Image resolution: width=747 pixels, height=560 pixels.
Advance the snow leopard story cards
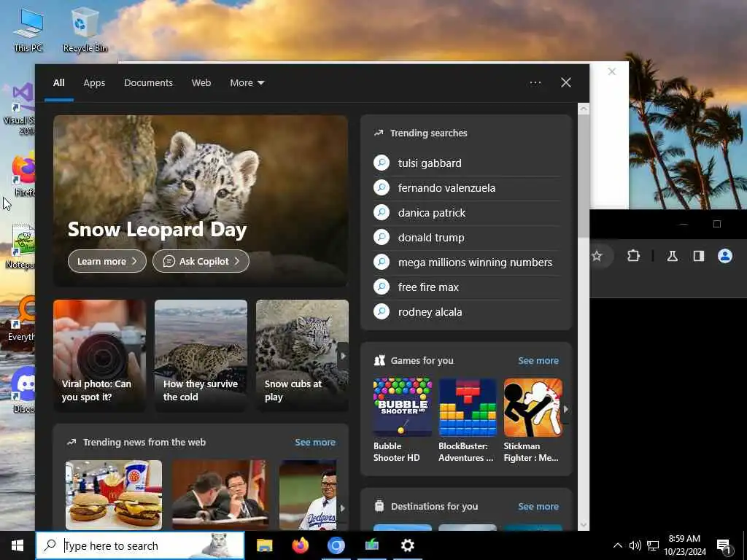point(343,356)
